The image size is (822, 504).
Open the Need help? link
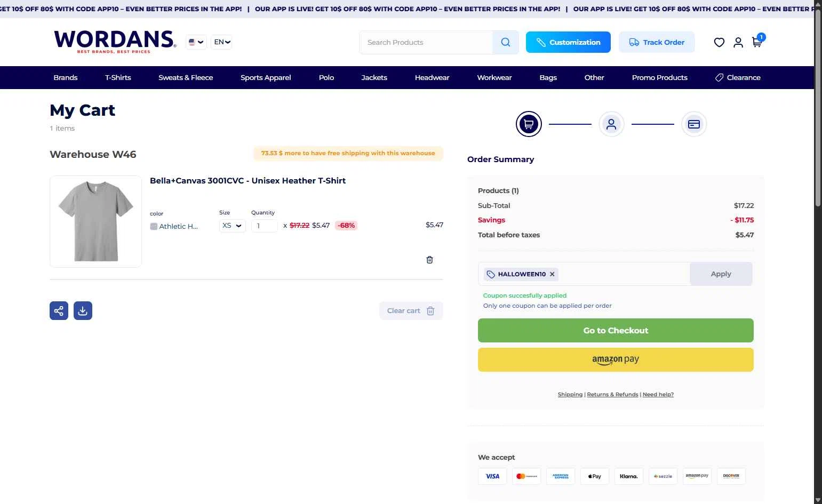[658, 394]
